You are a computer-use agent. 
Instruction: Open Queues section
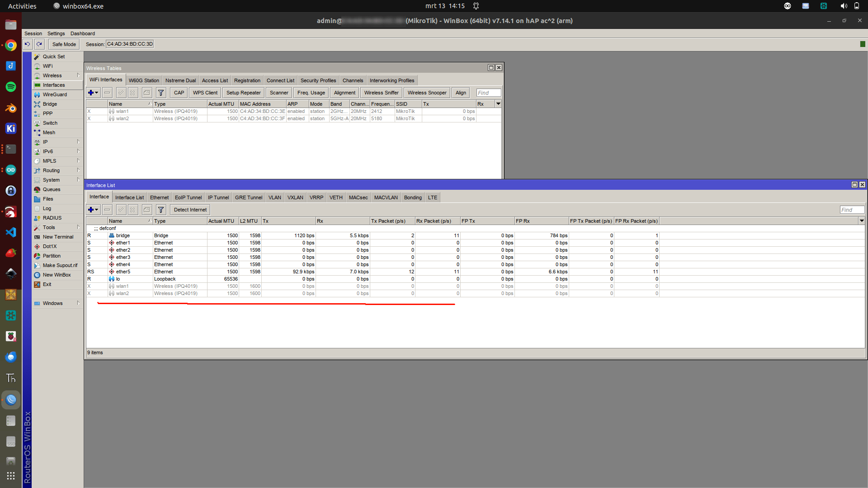(x=57, y=189)
